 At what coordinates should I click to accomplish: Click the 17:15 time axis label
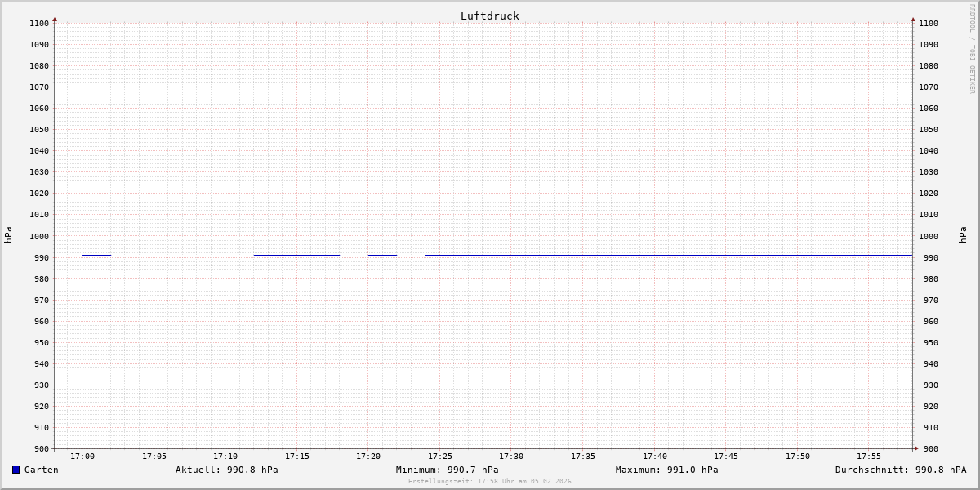click(x=297, y=457)
